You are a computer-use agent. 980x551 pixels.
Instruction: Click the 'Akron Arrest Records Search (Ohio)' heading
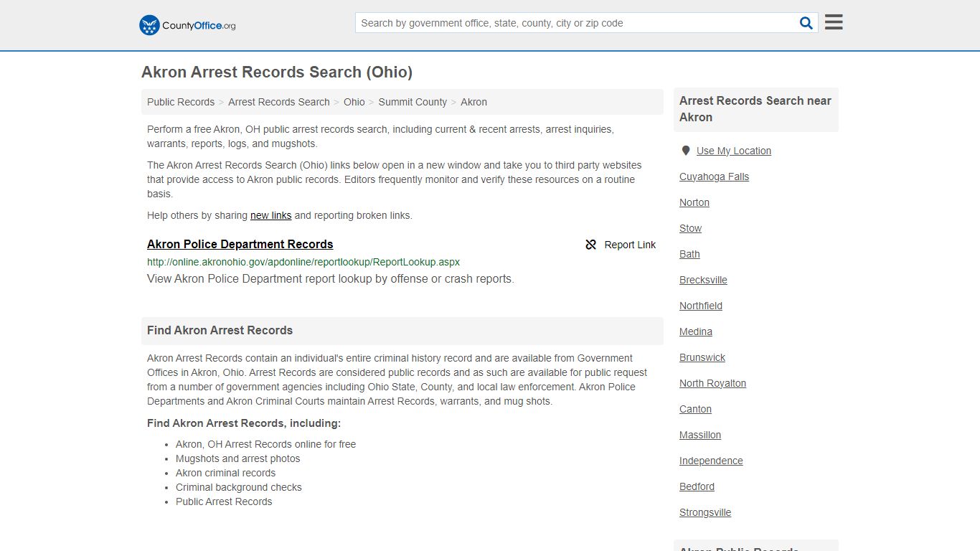[277, 72]
